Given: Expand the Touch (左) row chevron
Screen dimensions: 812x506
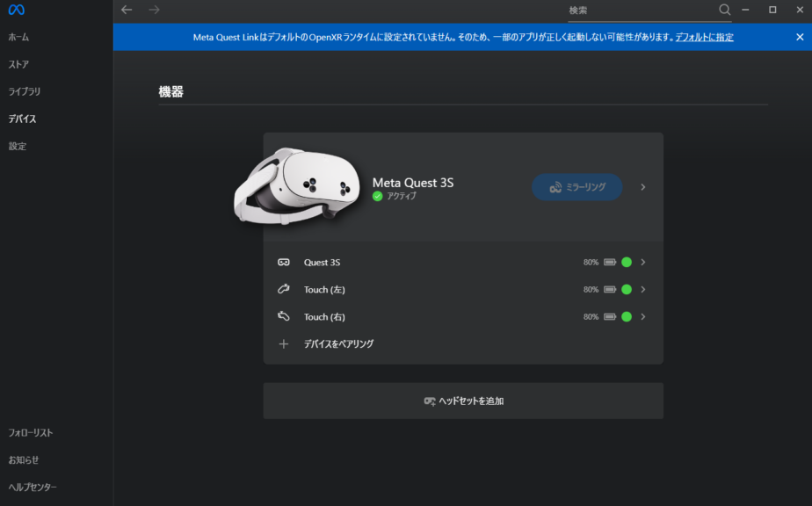Looking at the screenshot, I should click(643, 290).
